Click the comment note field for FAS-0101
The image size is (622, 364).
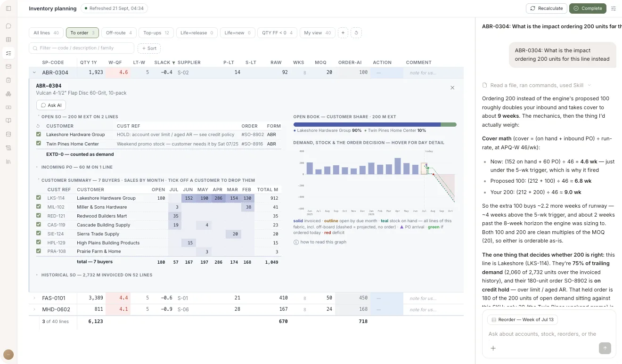pyautogui.click(x=433, y=298)
